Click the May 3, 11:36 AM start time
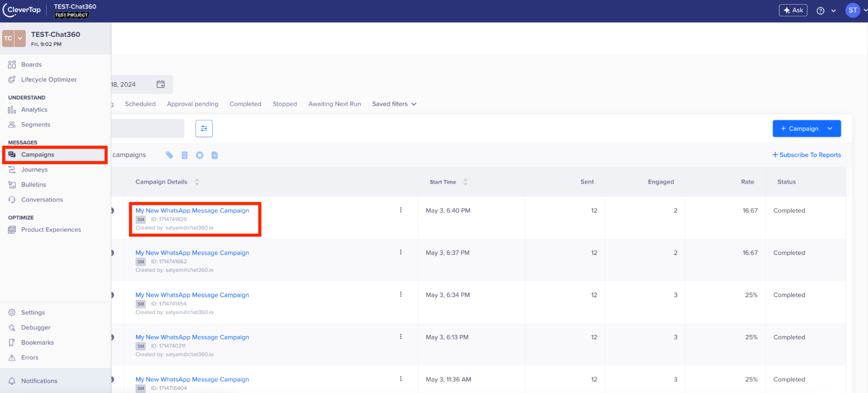Viewport: 868px width, 393px height. click(448, 379)
